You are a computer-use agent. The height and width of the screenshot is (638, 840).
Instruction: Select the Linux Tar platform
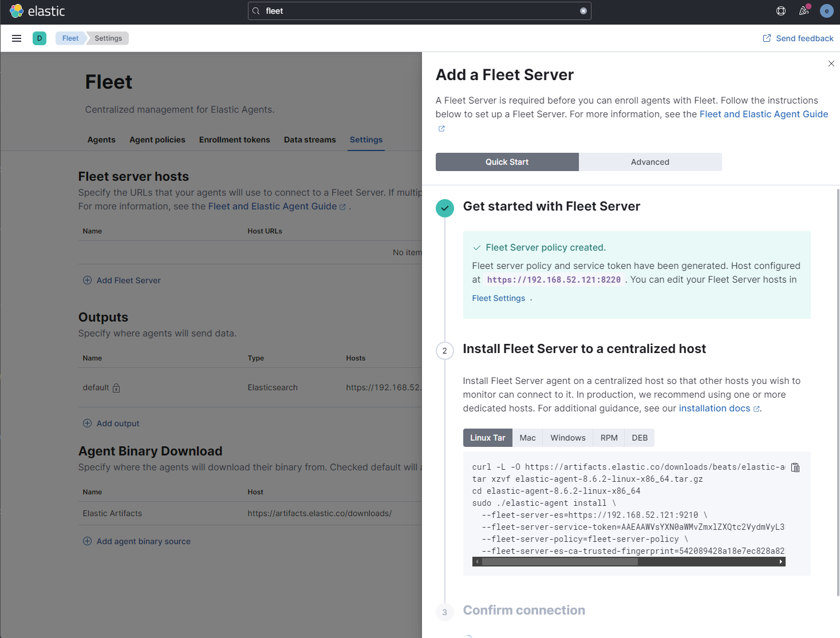(488, 438)
